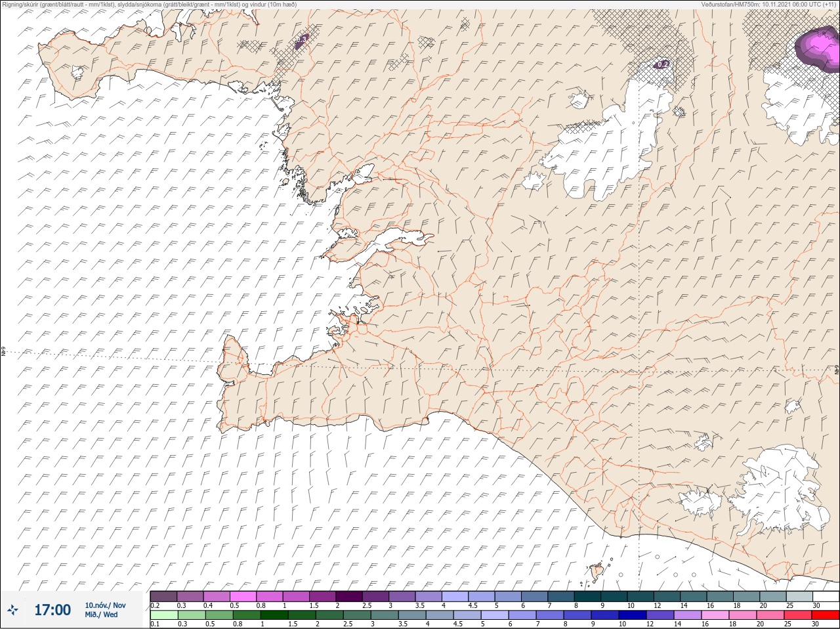The image size is (840, 629).
Task: Click the small island off the south coast
Action: click(x=597, y=573)
